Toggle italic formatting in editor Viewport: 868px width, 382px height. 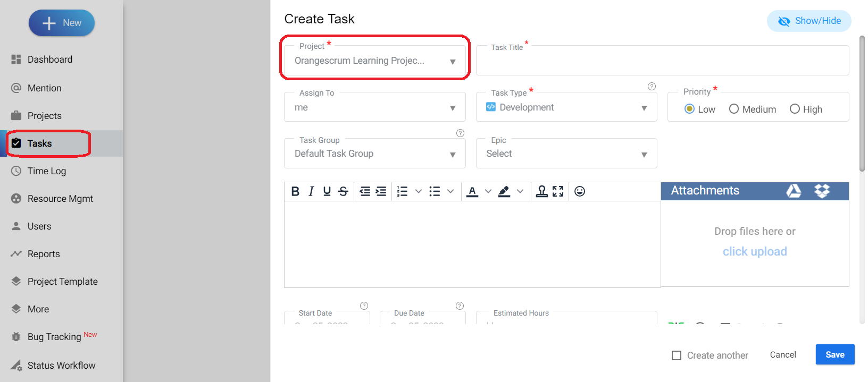click(311, 191)
